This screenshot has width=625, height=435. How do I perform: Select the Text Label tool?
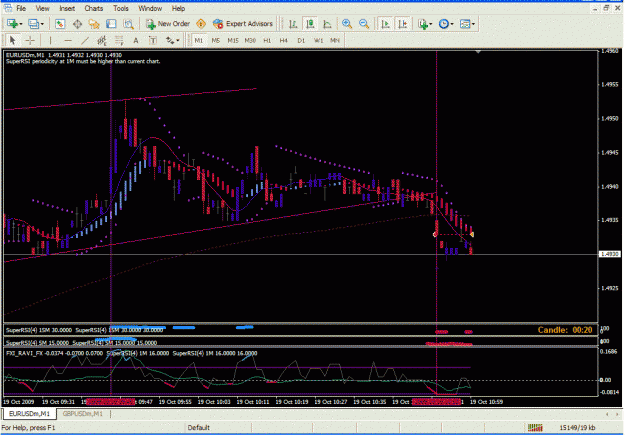153,40
